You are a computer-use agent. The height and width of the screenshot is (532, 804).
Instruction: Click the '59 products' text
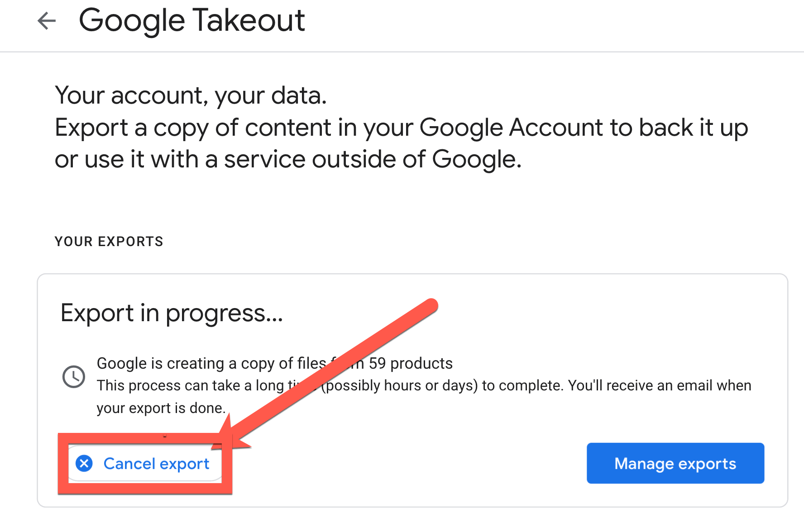[411, 363]
